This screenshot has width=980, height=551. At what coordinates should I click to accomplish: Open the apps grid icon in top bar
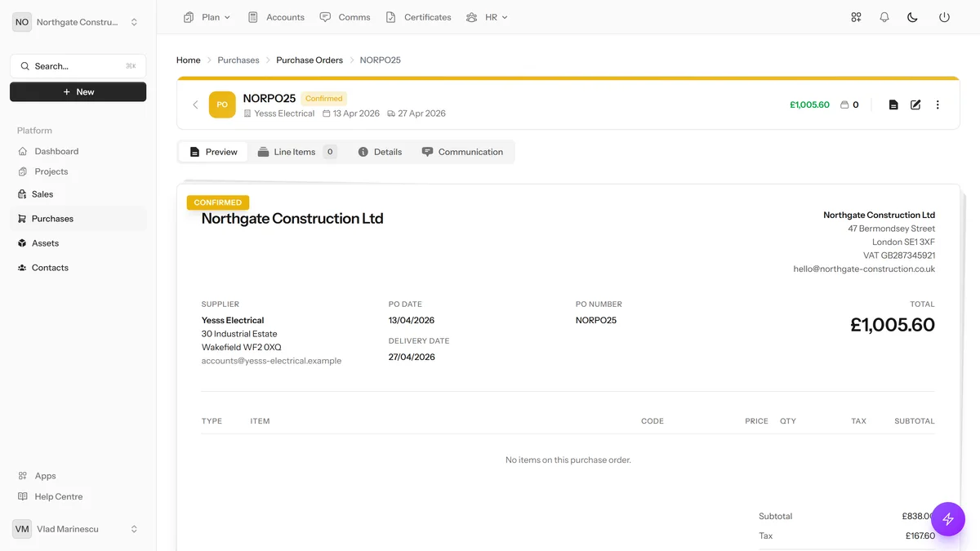pyautogui.click(x=856, y=17)
